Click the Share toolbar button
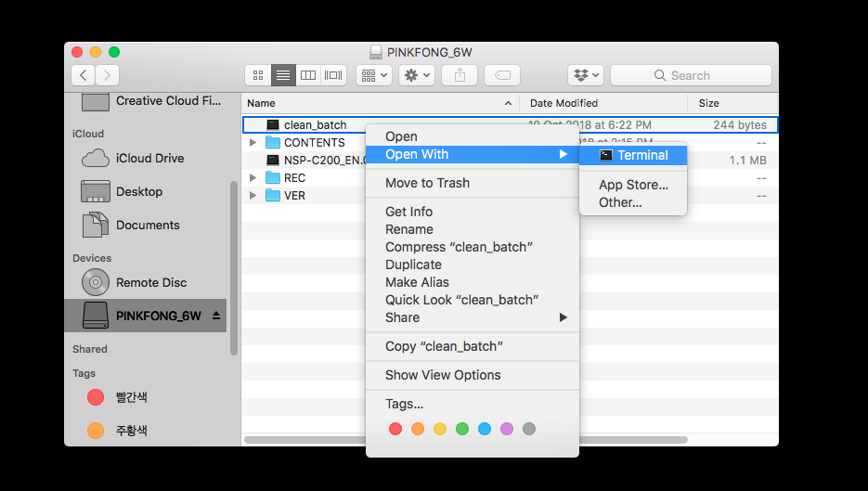 pyautogui.click(x=460, y=75)
